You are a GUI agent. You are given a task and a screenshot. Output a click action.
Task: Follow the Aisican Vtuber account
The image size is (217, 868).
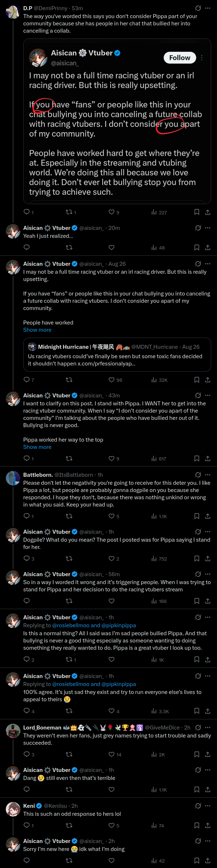[180, 58]
